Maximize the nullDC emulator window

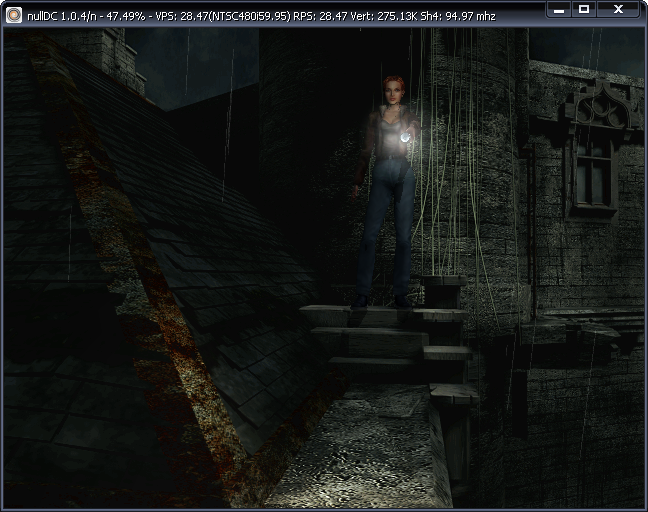[584, 10]
